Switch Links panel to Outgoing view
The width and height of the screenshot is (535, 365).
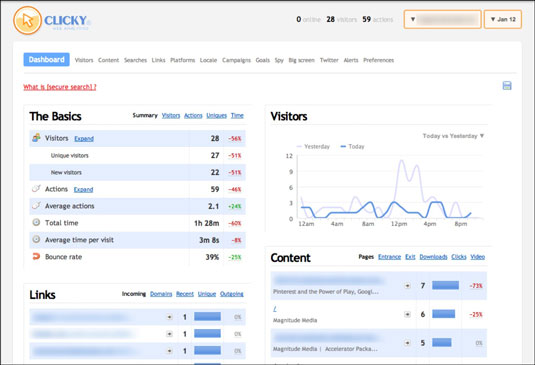[x=232, y=294]
